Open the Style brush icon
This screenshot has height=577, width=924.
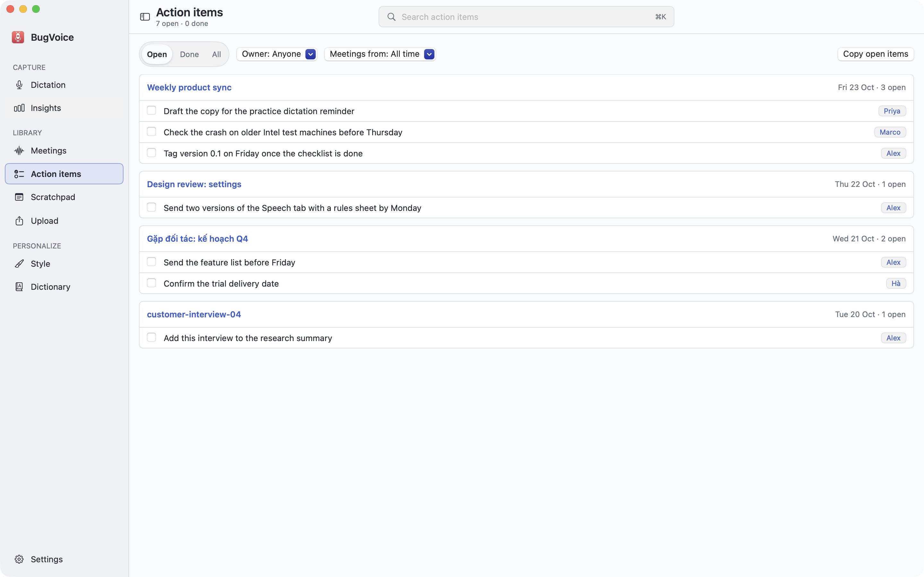pyautogui.click(x=19, y=264)
